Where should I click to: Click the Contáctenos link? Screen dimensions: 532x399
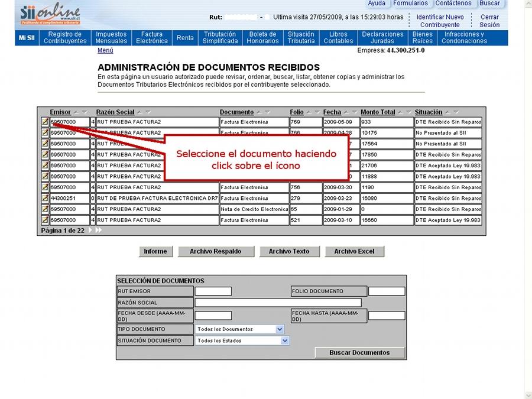(453, 3)
